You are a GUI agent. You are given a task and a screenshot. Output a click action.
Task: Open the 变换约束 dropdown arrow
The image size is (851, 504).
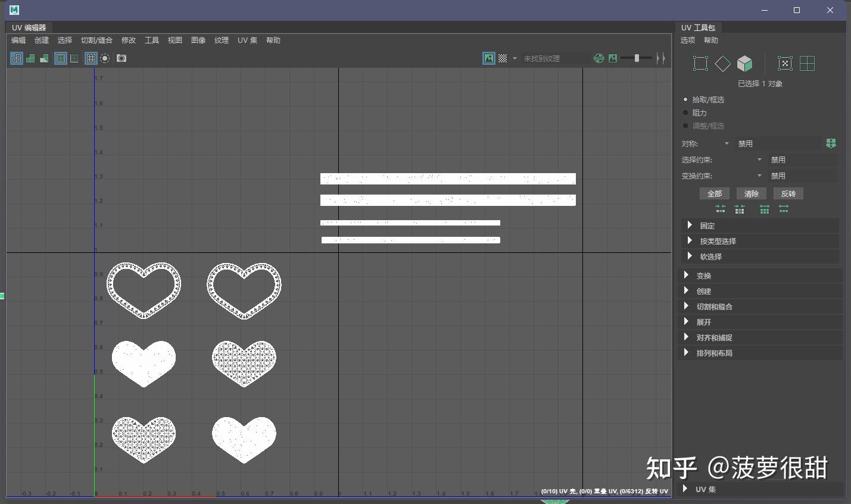(x=759, y=176)
